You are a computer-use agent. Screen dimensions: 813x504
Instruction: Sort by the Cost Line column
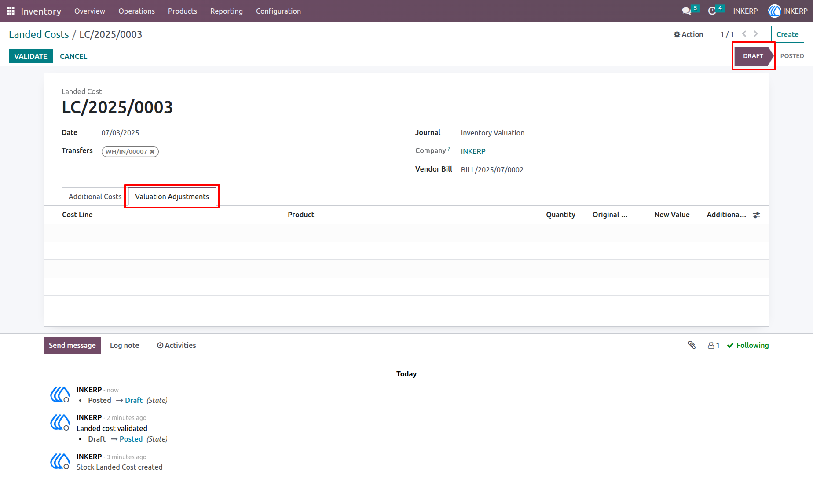point(77,215)
